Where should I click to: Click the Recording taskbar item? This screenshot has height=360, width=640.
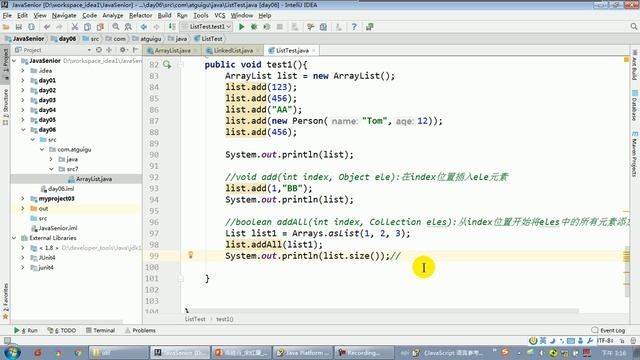coord(364,352)
